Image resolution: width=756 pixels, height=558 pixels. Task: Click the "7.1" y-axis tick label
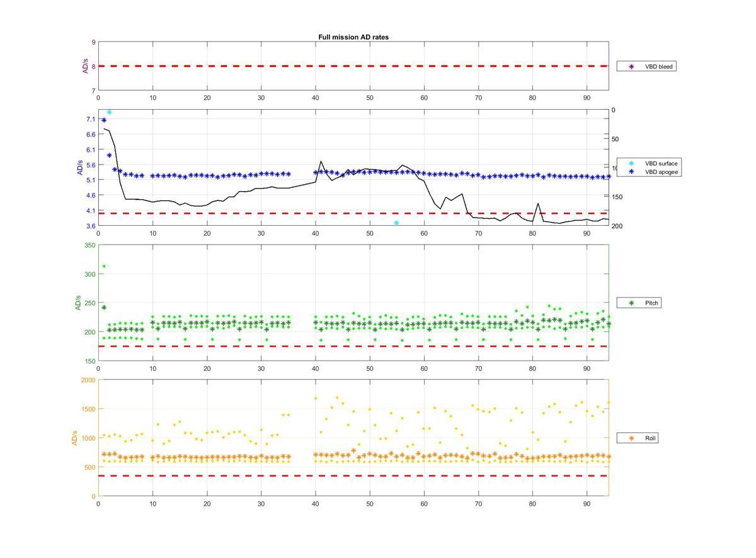(91, 119)
